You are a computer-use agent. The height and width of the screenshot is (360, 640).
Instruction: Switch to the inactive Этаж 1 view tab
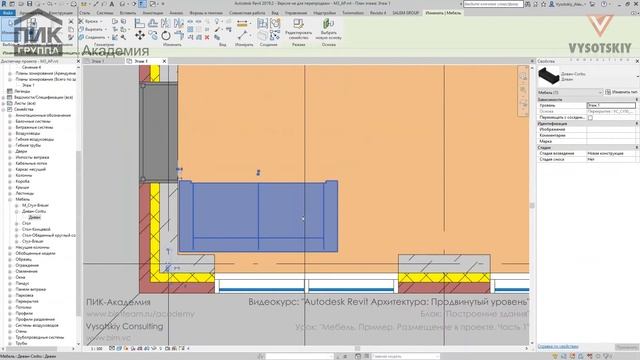click(x=98, y=61)
